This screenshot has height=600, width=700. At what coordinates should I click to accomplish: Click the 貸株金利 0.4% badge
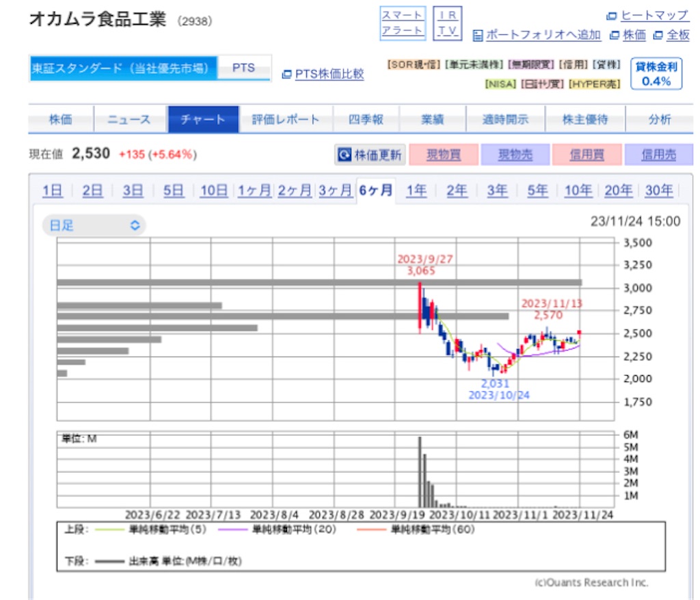tap(656, 74)
